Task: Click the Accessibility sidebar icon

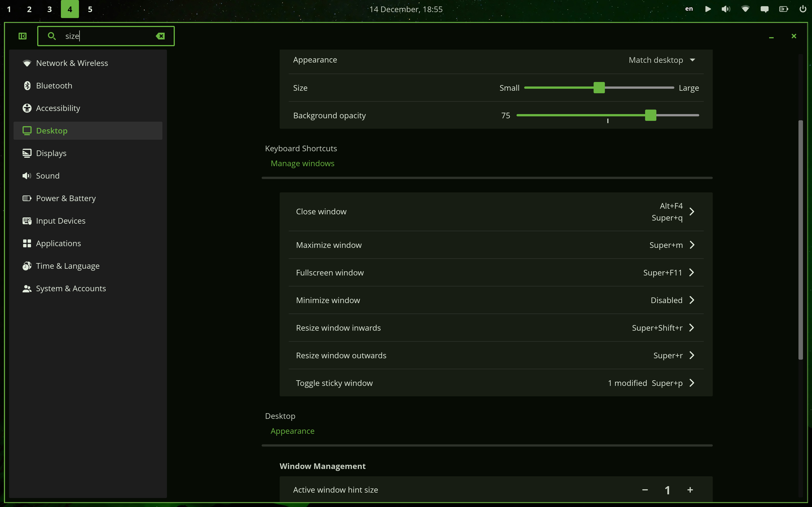Action: point(27,108)
